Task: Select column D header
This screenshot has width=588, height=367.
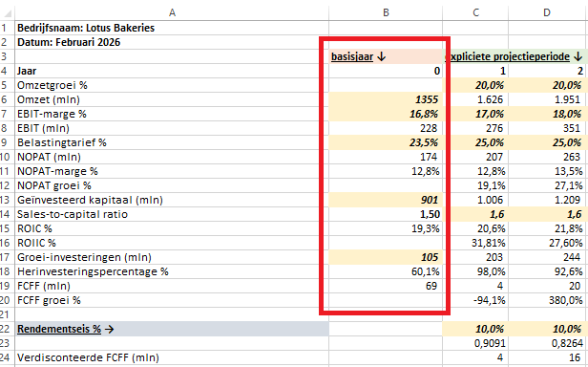Action: tap(547, 12)
